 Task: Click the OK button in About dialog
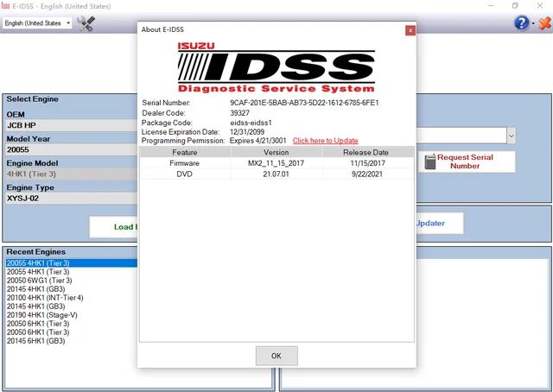(x=276, y=356)
